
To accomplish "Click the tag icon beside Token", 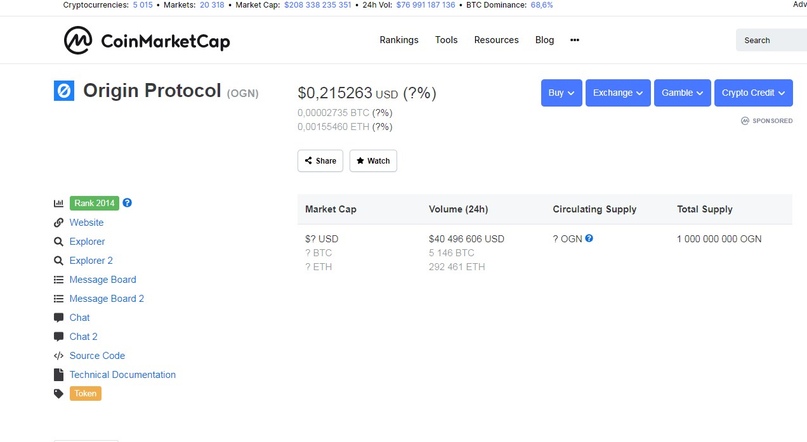I will point(59,394).
